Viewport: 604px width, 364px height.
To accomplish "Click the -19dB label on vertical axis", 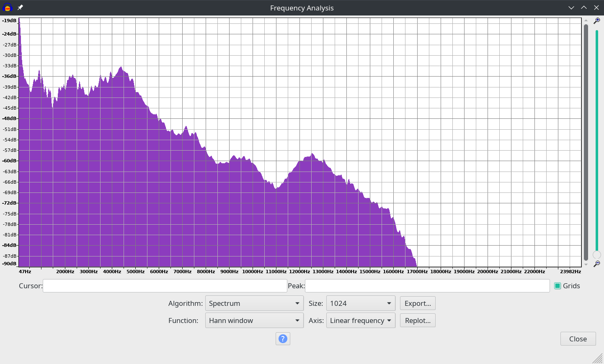I will tap(9, 21).
